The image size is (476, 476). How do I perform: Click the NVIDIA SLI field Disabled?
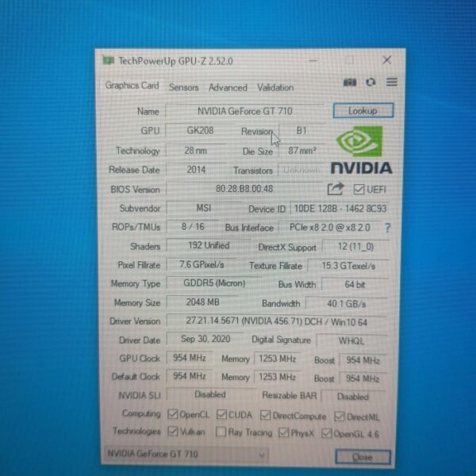click(210, 394)
